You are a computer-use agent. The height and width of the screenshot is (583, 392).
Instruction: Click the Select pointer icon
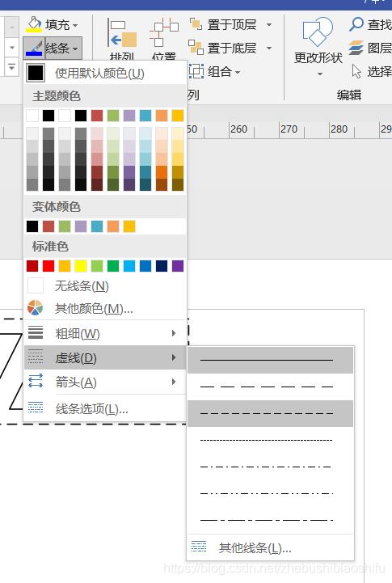(356, 71)
